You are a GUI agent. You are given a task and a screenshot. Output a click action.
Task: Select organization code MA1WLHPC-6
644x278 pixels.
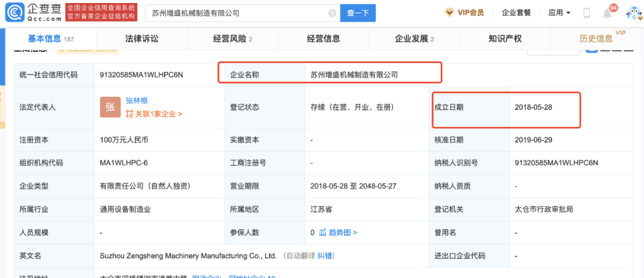coord(123,163)
